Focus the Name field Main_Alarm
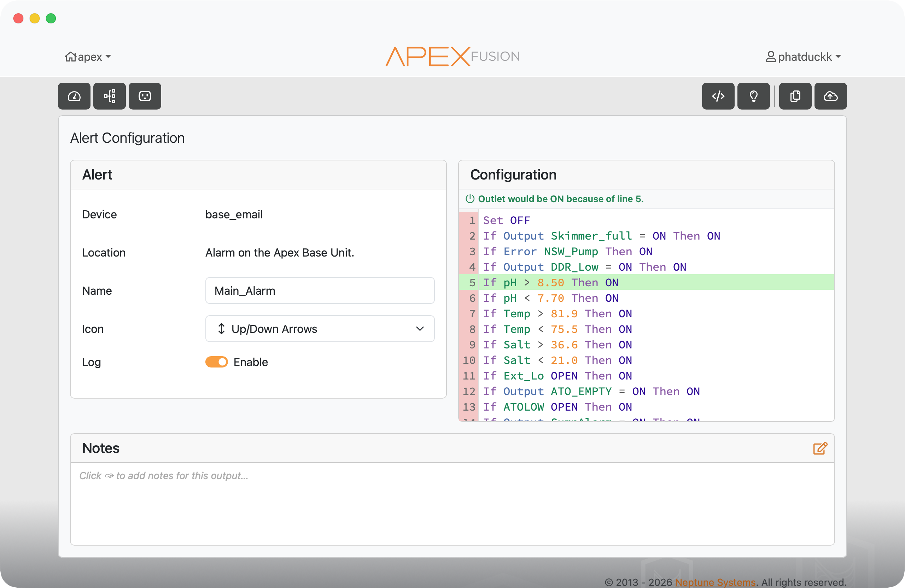The width and height of the screenshot is (905, 588). coord(320,291)
